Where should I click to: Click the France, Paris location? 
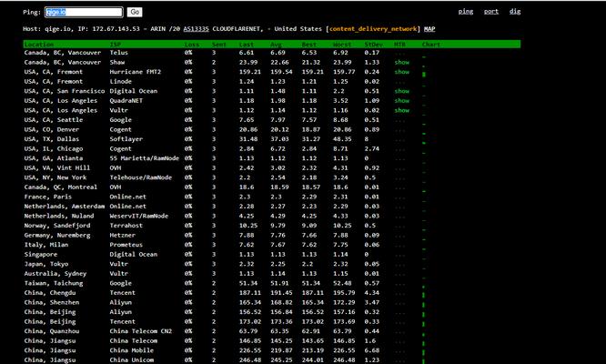(x=48, y=197)
